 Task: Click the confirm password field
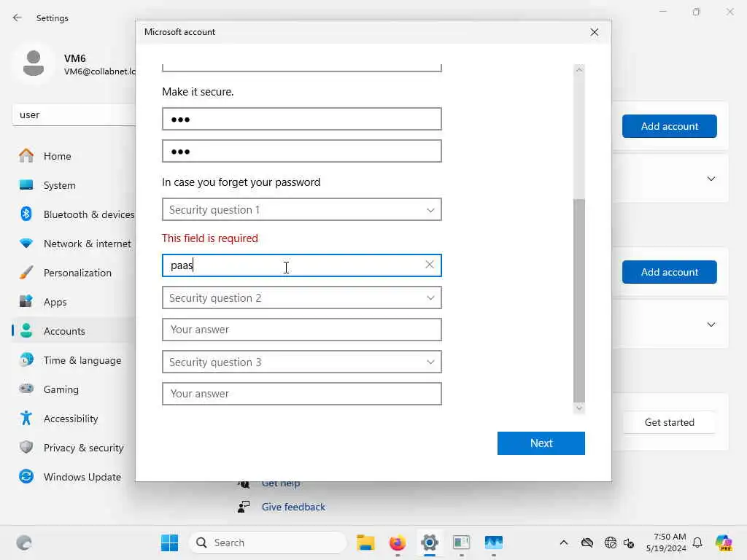tap(301, 152)
